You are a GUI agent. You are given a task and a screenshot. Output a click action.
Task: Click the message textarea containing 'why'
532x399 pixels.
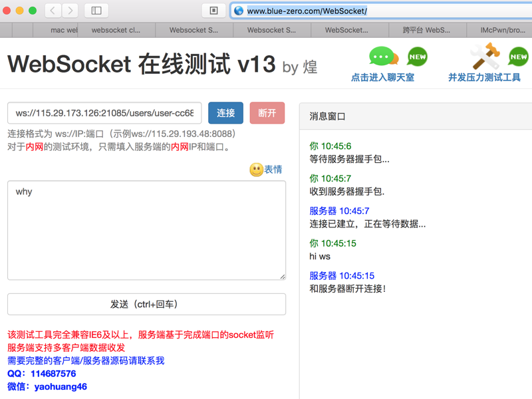click(x=146, y=230)
